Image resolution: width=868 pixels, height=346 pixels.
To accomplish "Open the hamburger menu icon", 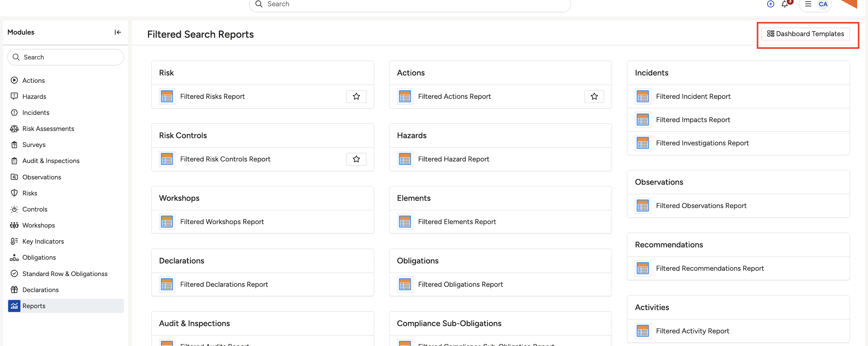I will (x=808, y=4).
